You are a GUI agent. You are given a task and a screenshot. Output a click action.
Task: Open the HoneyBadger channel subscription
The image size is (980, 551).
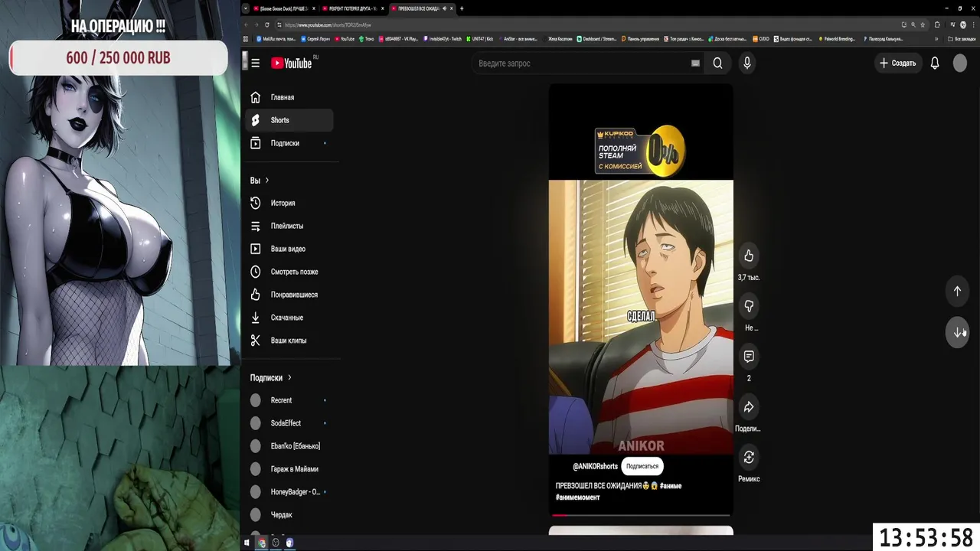[x=289, y=492]
